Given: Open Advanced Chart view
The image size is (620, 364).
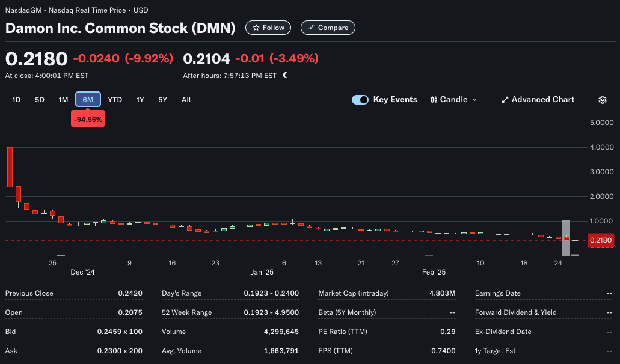Looking at the screenshot, I should click(x=538, y=100).
